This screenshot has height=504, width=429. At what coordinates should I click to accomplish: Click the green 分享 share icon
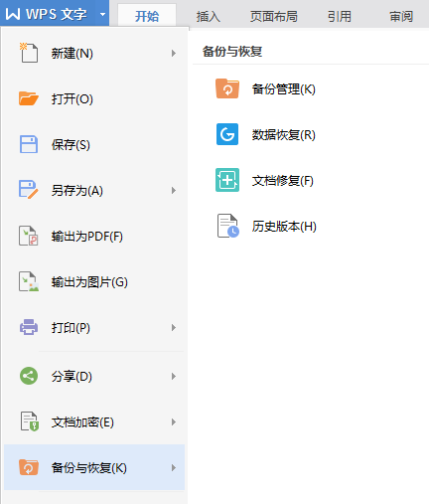[29, 376]
